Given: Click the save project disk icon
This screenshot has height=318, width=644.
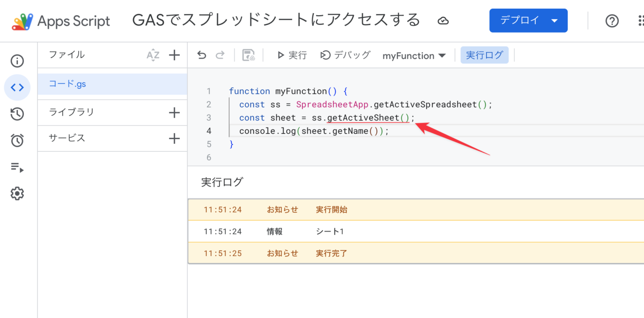Looking at the screenshot, I should tap(248, 55).
